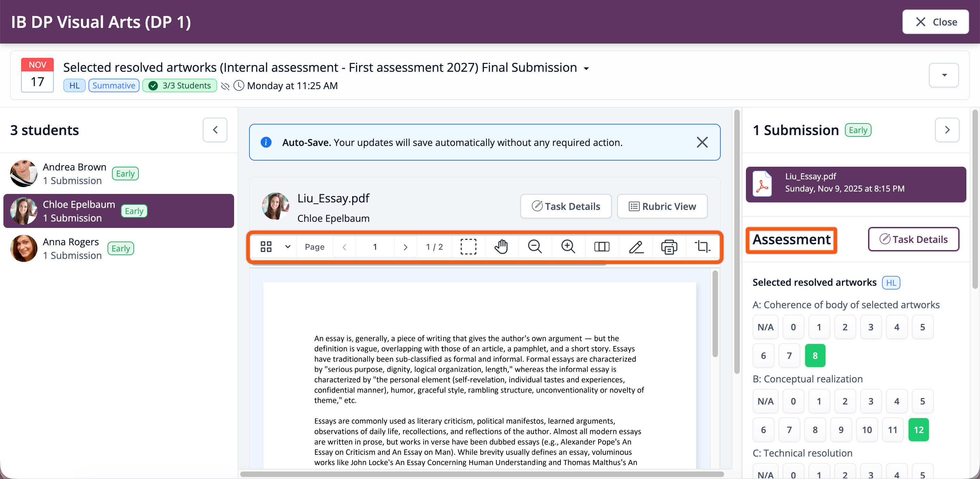Print the PDF document
Image resolution: width=980 pixels, height=479 pixels.
coord(669,247)
